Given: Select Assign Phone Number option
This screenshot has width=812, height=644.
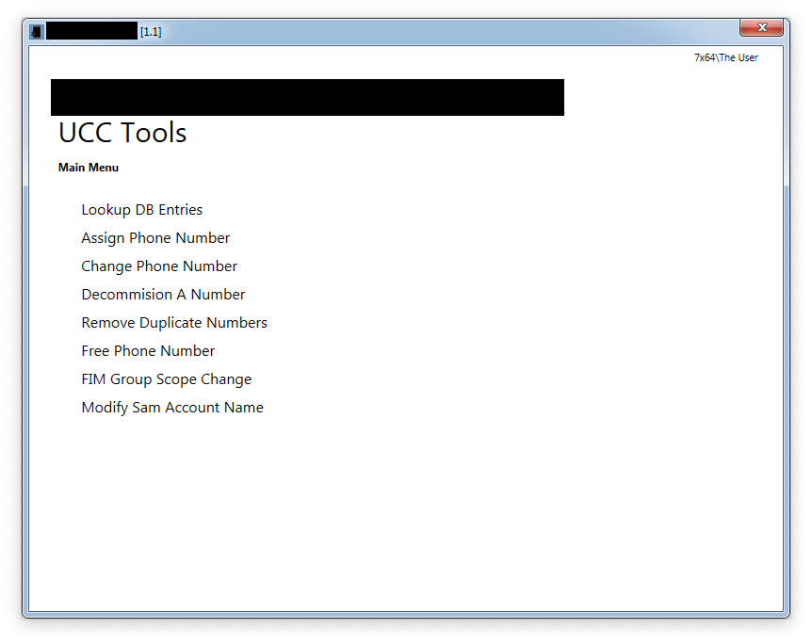Looking at the screenshot, I should (x=155, y=238).
